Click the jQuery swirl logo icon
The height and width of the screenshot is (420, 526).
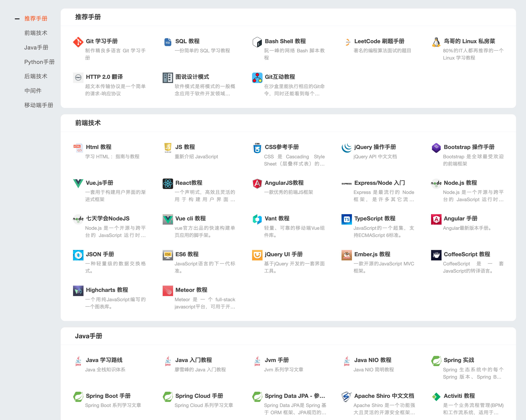click(347, 148)
